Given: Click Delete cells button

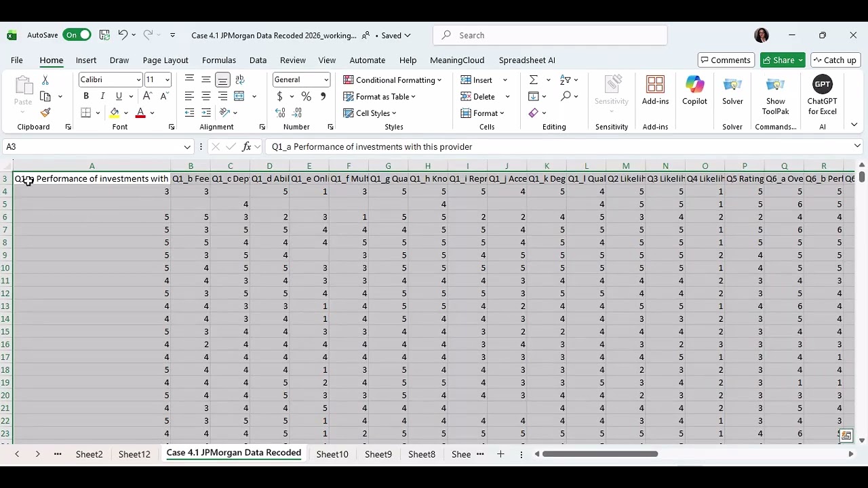Looking at the screenshot, I should tap(478, 96).
